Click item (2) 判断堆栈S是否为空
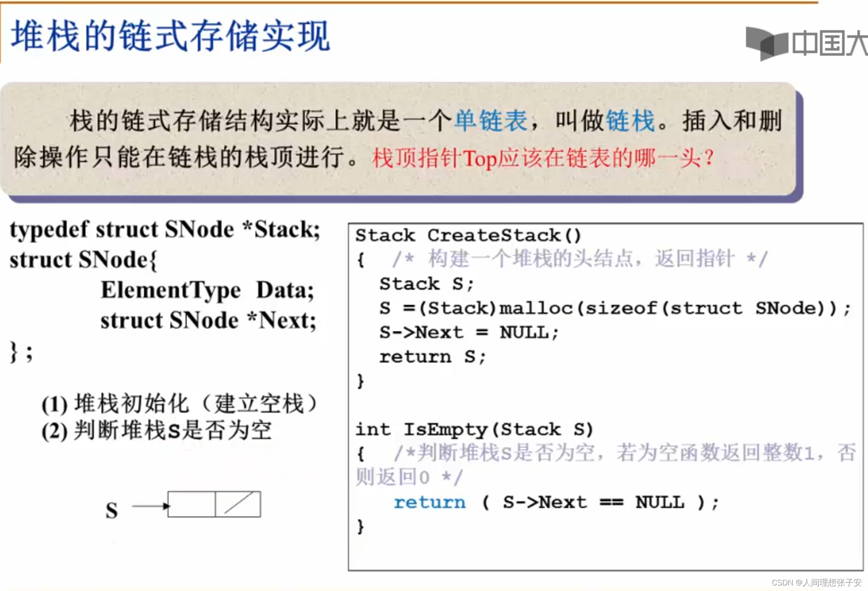868x591 pixels. click(156, 431)
